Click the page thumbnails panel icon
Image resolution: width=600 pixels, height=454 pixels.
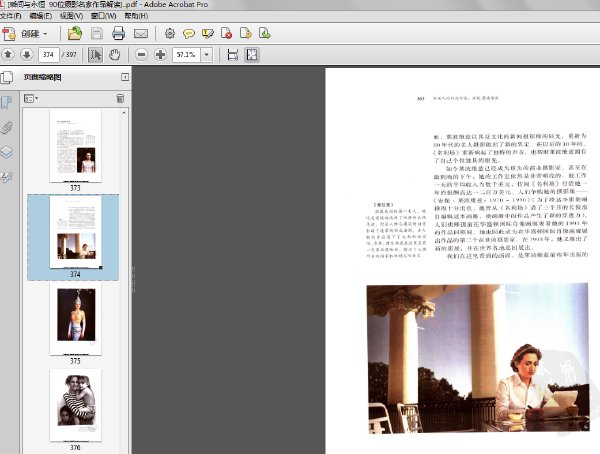tap(7, 77)
